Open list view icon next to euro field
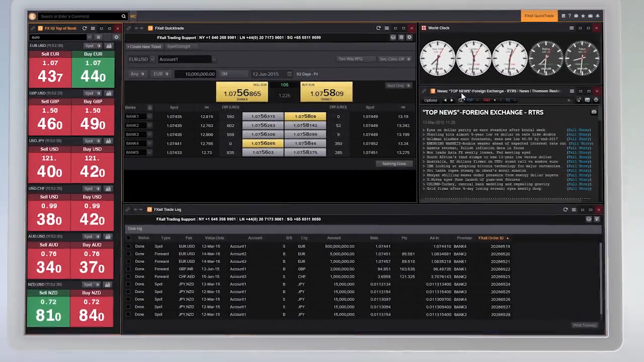Image resolution: width=644 pixels, height=362 pixels. (99, 37)
